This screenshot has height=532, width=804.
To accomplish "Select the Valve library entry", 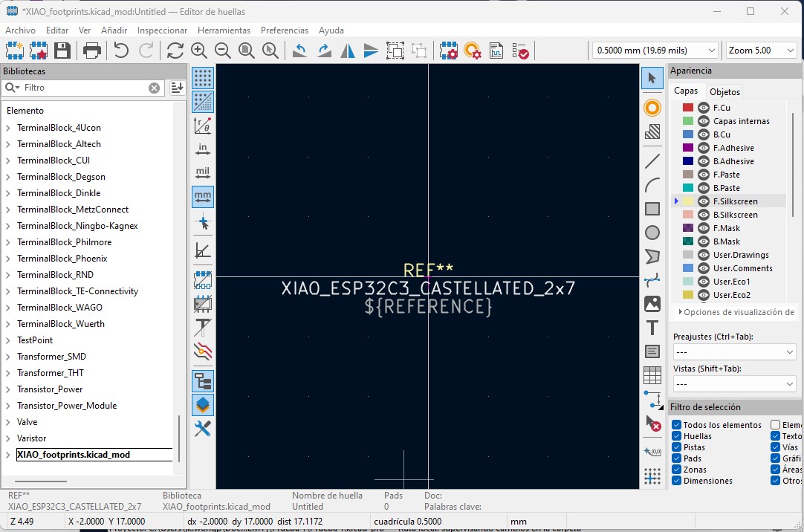I will point(27,422).
